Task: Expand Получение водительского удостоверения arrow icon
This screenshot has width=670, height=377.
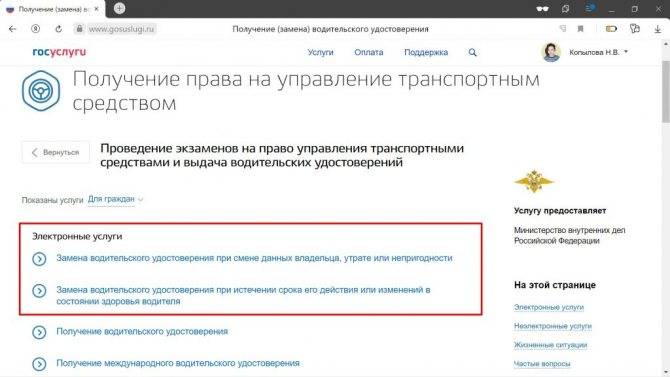Action: [x=39, y=332]
